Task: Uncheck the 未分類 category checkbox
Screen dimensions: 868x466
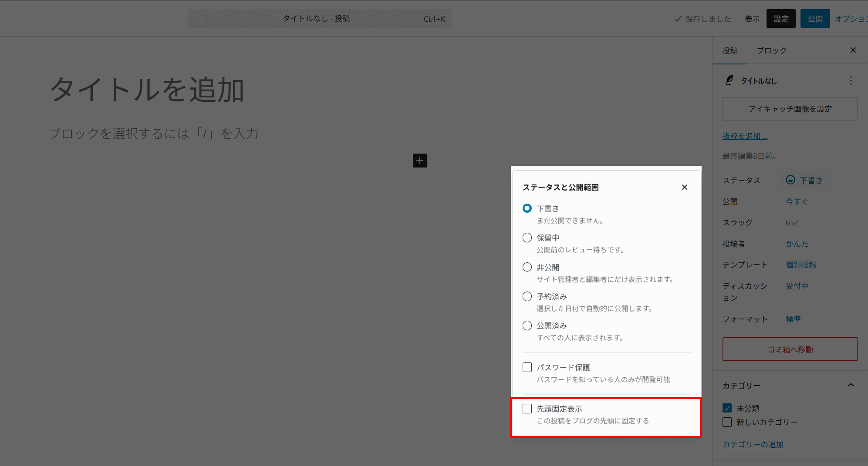Action: 727,408
